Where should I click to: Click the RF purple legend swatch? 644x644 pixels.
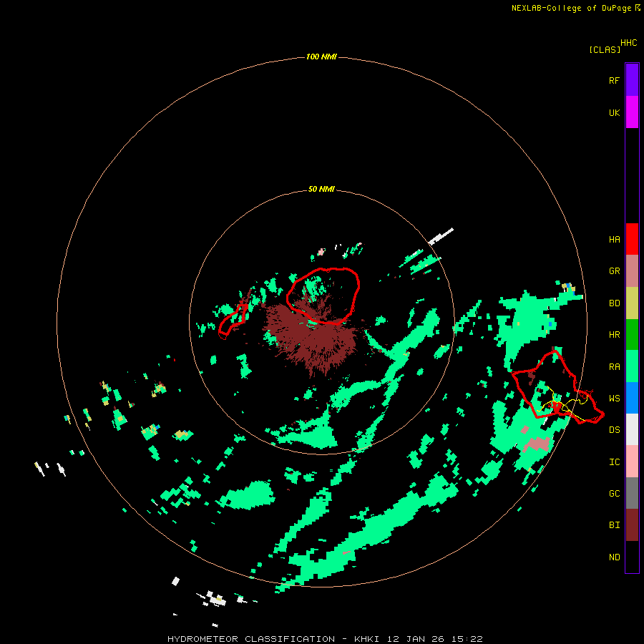pos(632,80)
